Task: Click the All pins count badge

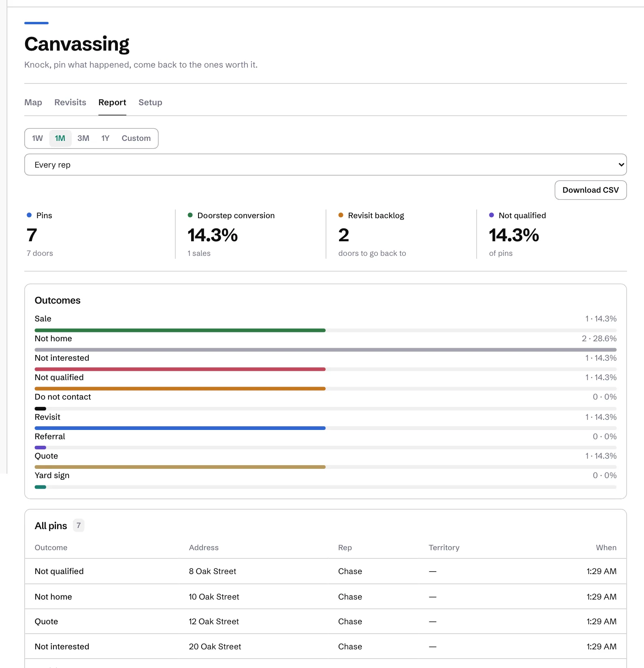Action: coord(79,525)
